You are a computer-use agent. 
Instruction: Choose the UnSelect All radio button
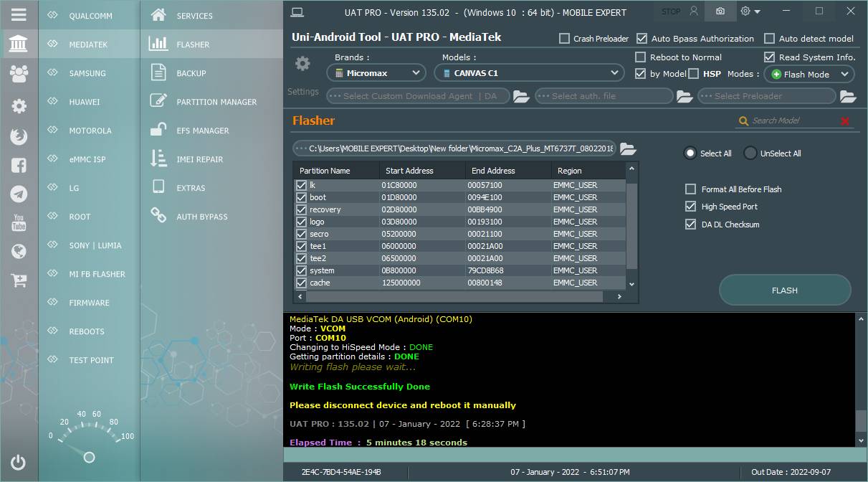[x=750, y=153]
